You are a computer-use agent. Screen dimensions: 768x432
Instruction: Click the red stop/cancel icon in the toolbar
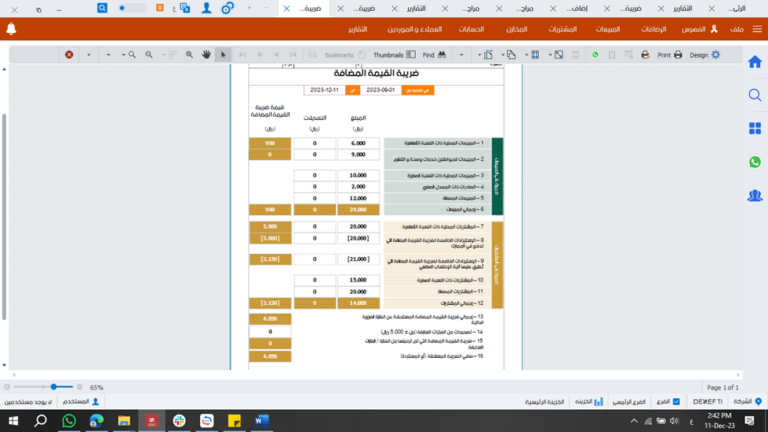[x=69, y=54]
